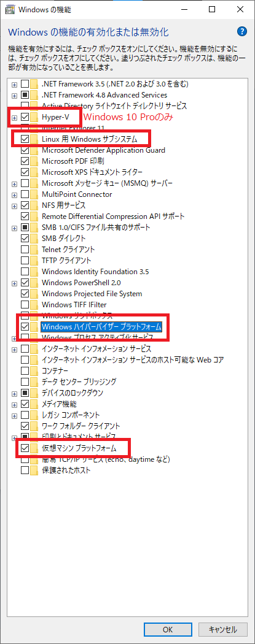Expand the Windows PowerShell 2.0 node
Image resolution: width=255 pixels, height=644 pixels.
point(14,283)
